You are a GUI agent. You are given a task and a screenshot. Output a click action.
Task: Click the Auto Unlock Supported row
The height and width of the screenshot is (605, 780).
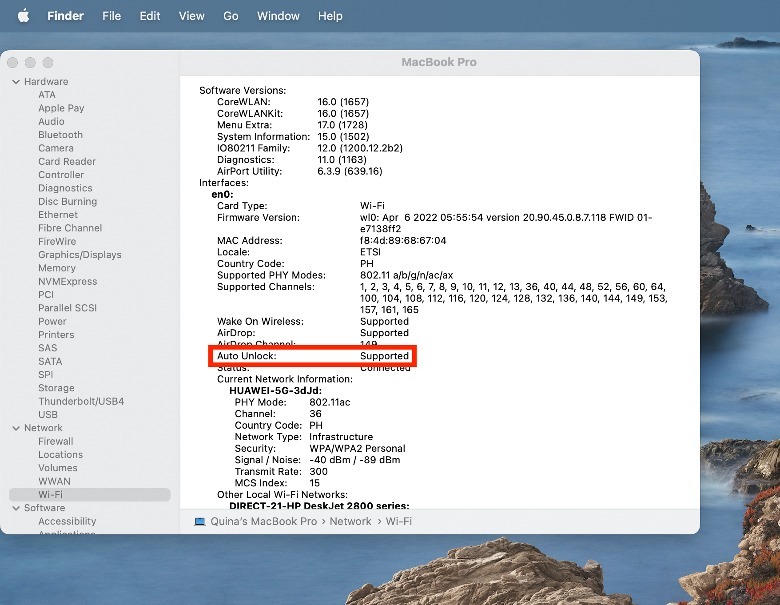[x=312, y=356]
